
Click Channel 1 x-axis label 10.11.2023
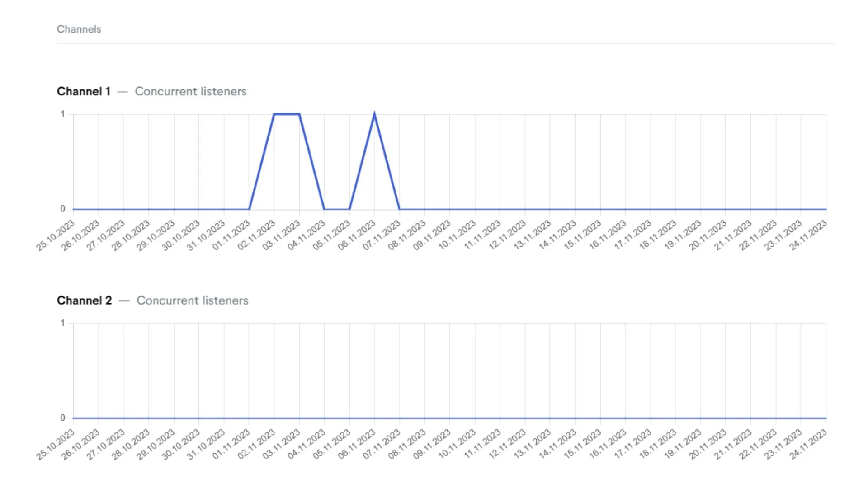[x=457, y=235]
